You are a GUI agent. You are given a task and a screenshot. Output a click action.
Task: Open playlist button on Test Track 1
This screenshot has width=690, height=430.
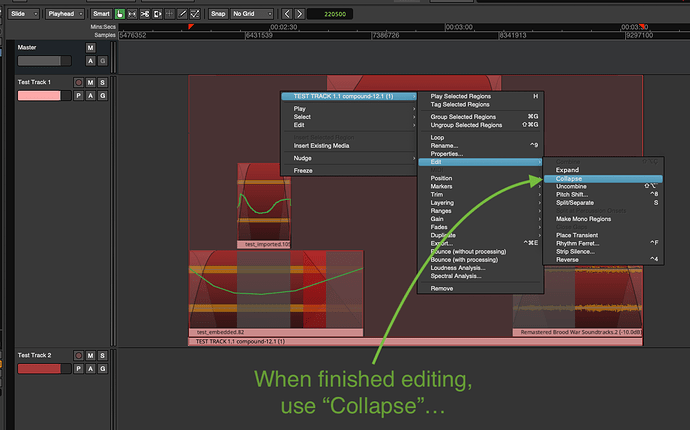point(77,96)
